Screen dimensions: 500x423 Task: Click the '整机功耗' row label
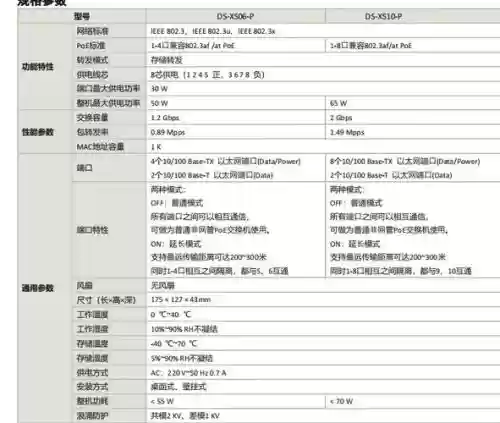click(92, 401)
